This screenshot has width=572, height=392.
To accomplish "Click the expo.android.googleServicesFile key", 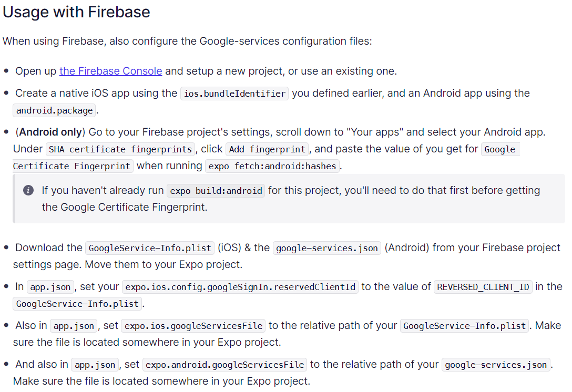I will 224,365.
